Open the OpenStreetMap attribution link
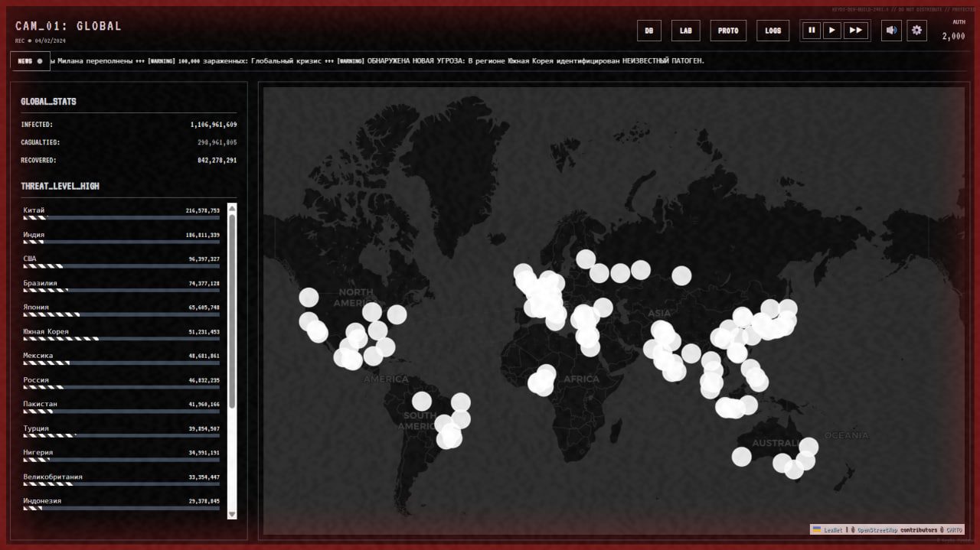This screenshot has height=550, width=980. tap(877, 529)
